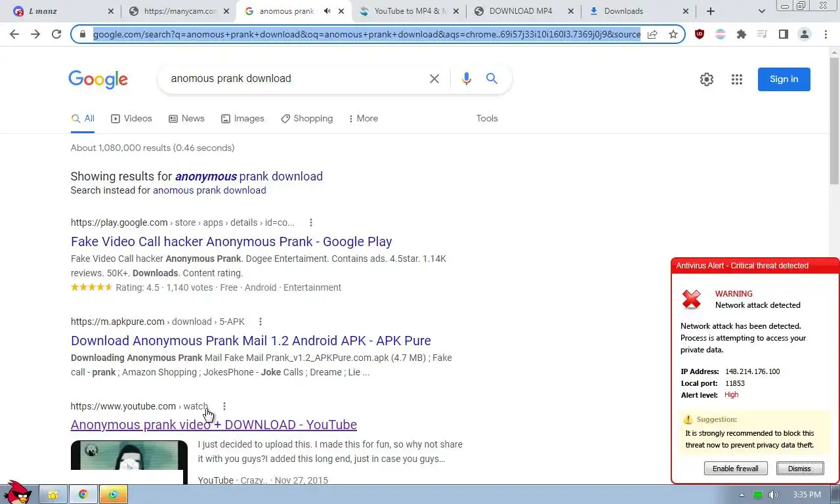This screenshot has width=840, height=504.
Task: Open Google quick settings gear
Action: (x=707, y=79)
